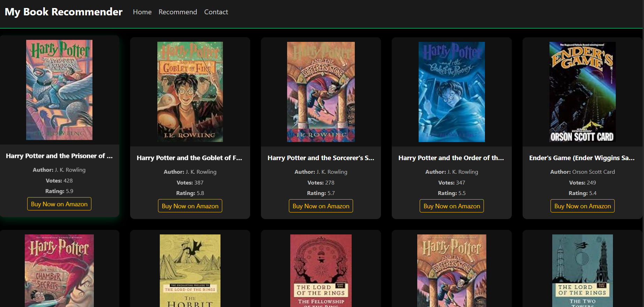Click 'Rating: 5.7' text

321,193
